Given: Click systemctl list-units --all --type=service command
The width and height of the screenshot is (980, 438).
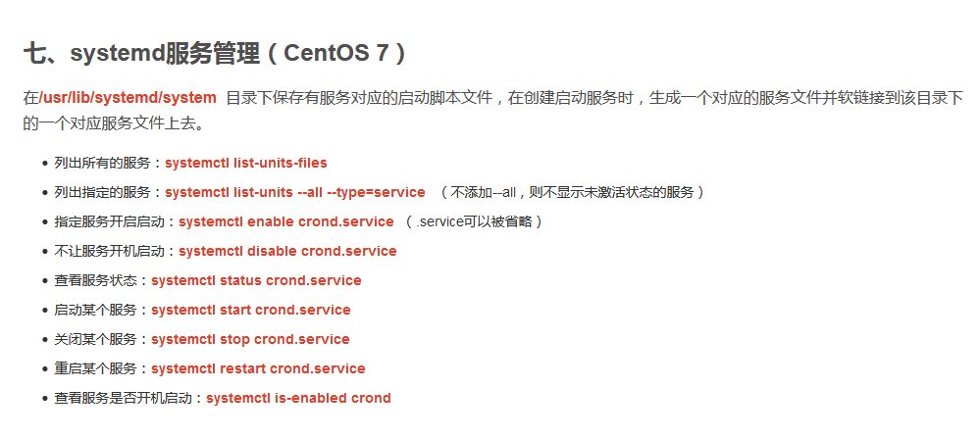Looking at the screenshot, I should pyautogui.click(x=295, y=192).
